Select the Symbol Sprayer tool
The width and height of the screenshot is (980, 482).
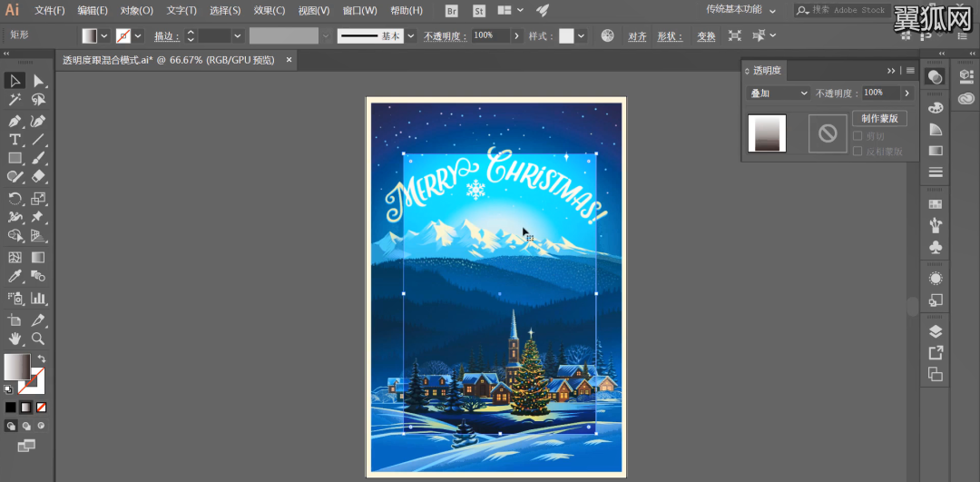(15, 298)
